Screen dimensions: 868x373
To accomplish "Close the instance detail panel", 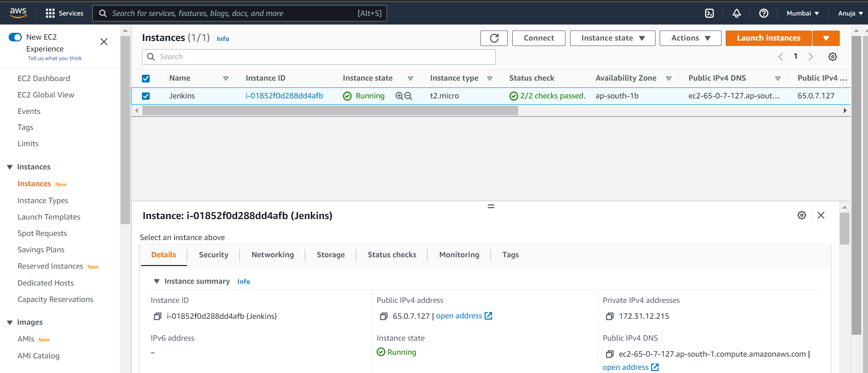I will [821, 215].
